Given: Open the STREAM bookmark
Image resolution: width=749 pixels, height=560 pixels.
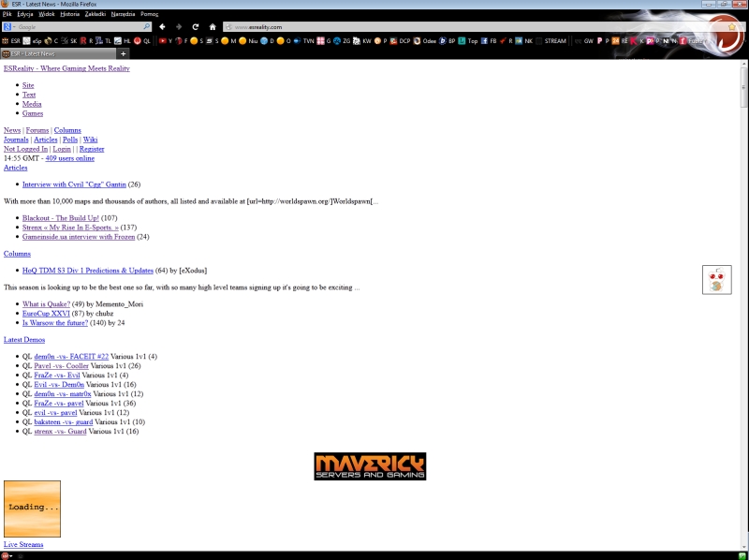Looking at the screenshot, I should (551, 41).
